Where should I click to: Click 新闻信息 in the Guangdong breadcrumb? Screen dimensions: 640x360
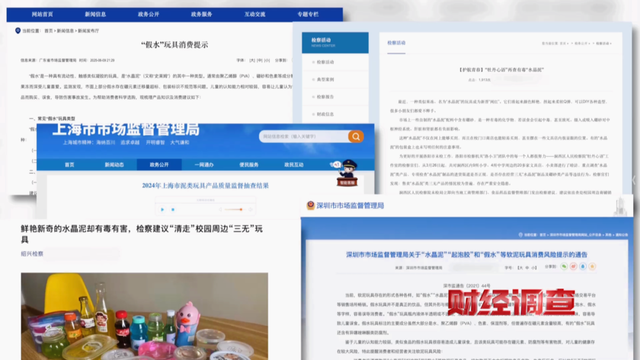(65, 31)
